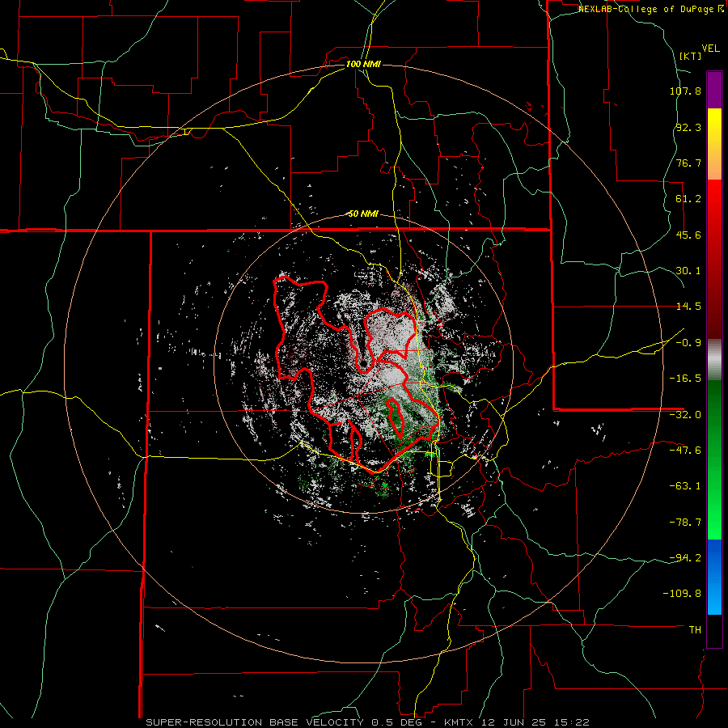Image resolution: width=728 pixels, height=728 pixels.
Task: Pick the blue segment of color bar
Action: [x=714, y=577]
